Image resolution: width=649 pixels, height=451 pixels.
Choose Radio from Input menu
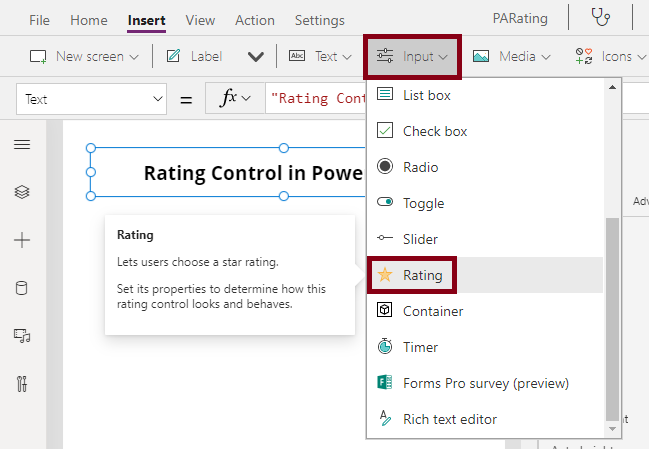(x=485, y=167)
